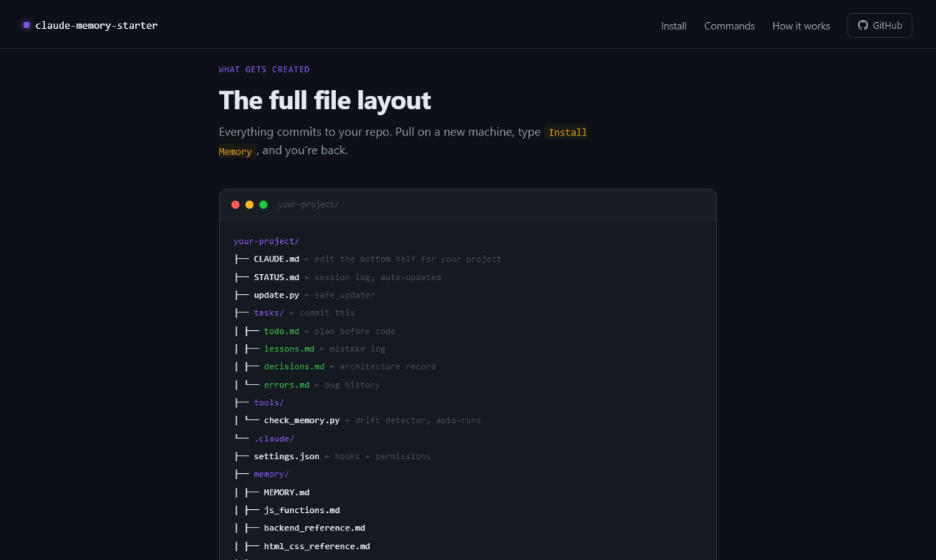Click the 'safe updater' comment
Image resolution: width=936 pixels, height=560 pixels.
coord(345,295)
